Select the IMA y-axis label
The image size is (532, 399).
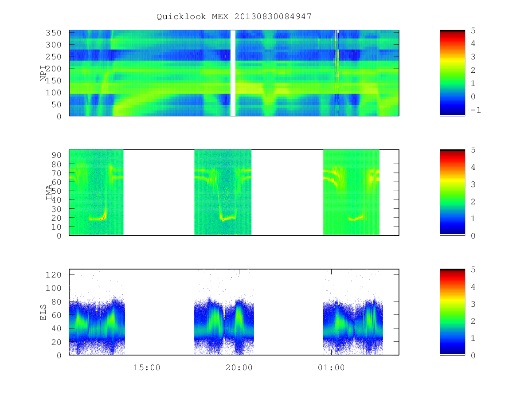[49, 193]
